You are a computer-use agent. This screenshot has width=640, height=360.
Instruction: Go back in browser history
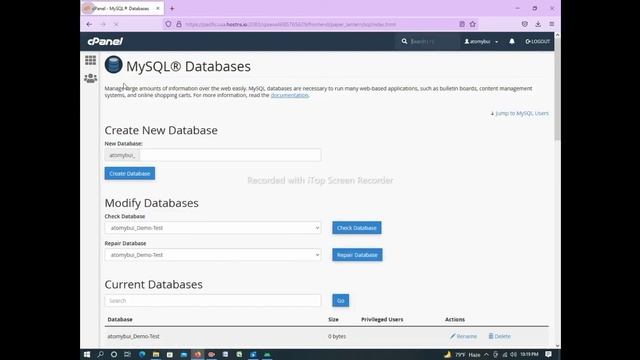tap(89, 24)
